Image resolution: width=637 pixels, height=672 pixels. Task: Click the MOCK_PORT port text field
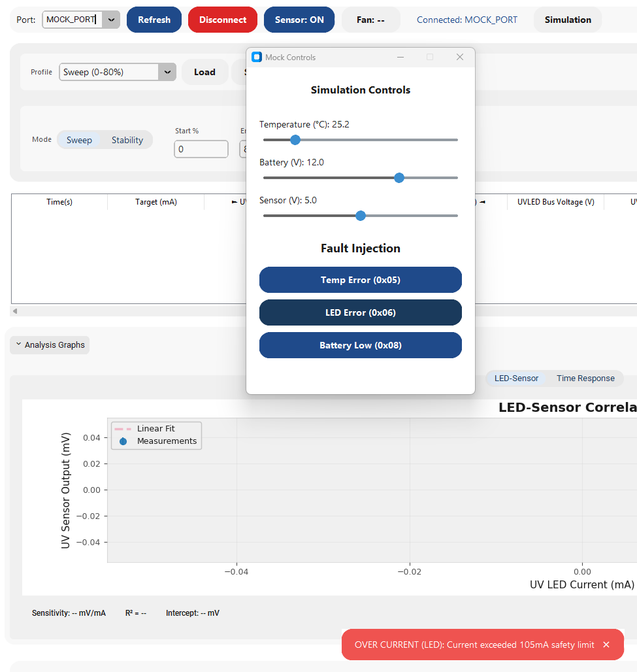[72, 20]
